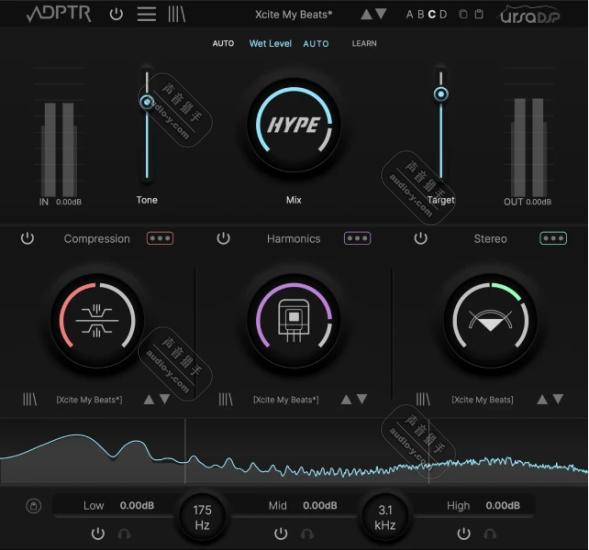Image resolution: width=589 pixels, height=550 pixels.
Task: Open the Wet Level mode selector
Action: (270, 44)
